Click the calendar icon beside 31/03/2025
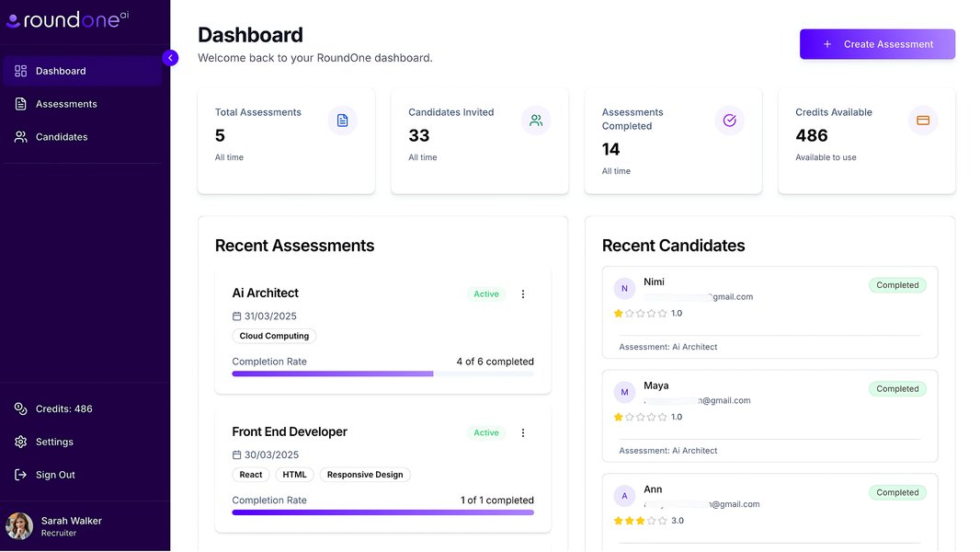Viewport: 980px width, 552px height. pyautogui.click(x=236, y=316)
